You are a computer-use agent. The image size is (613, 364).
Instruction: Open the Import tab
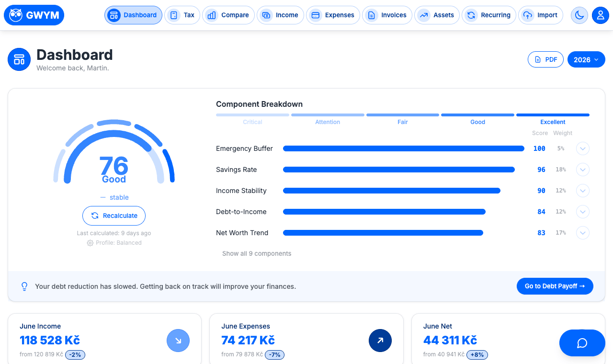pyautogui.click(x=541, y=15)
